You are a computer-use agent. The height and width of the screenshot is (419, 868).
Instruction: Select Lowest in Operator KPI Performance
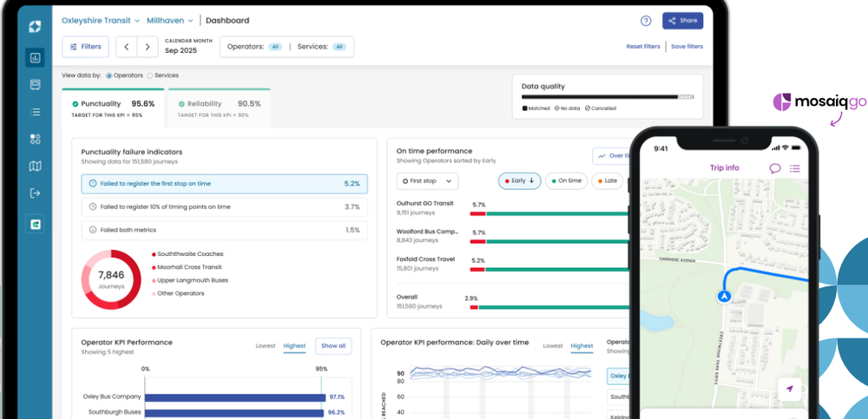tap(265, 346)
